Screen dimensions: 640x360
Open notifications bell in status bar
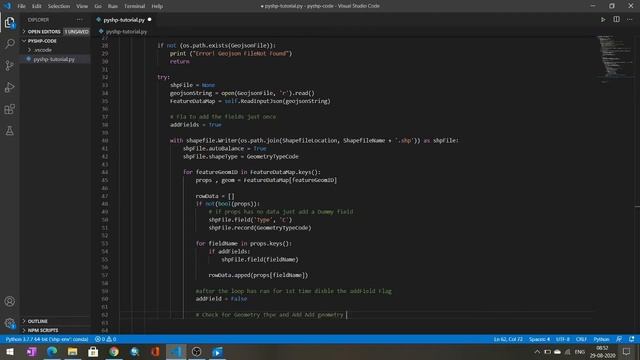[632, 339]
